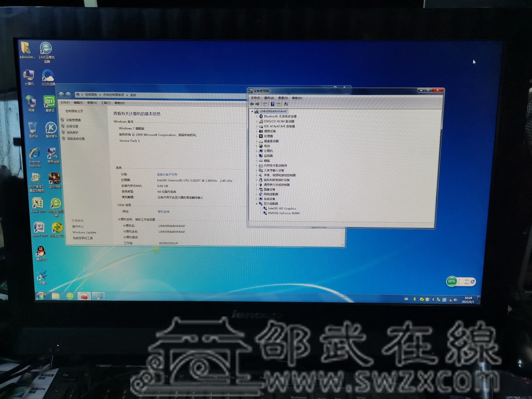Viewport: 532px width, 399px height.
Task: Open the 工具(T) menu in System window
Action: [x=106, y=103]
